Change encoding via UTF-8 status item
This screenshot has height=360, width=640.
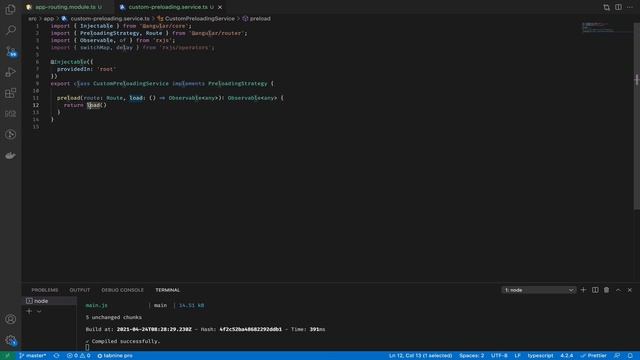click(x=499, y=356)
